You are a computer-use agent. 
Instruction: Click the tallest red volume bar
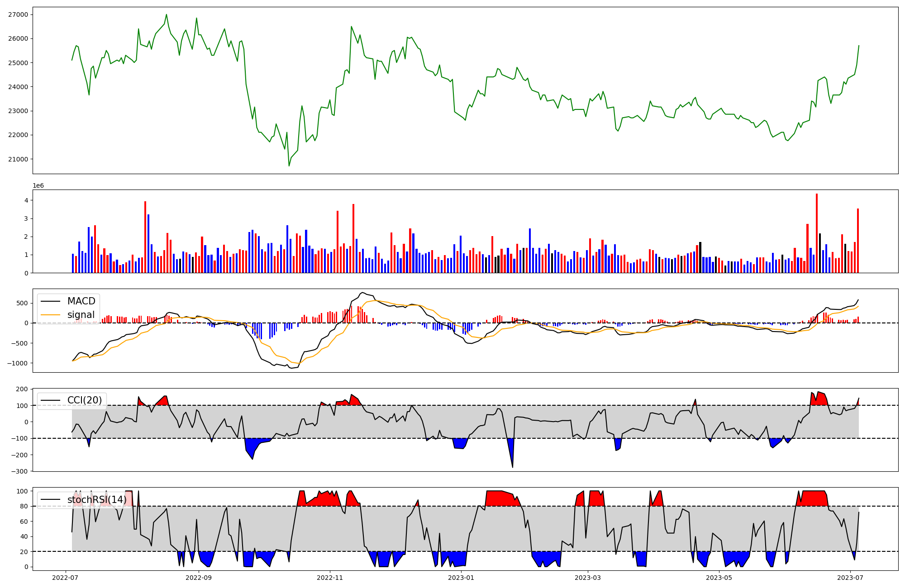(817, 233)
